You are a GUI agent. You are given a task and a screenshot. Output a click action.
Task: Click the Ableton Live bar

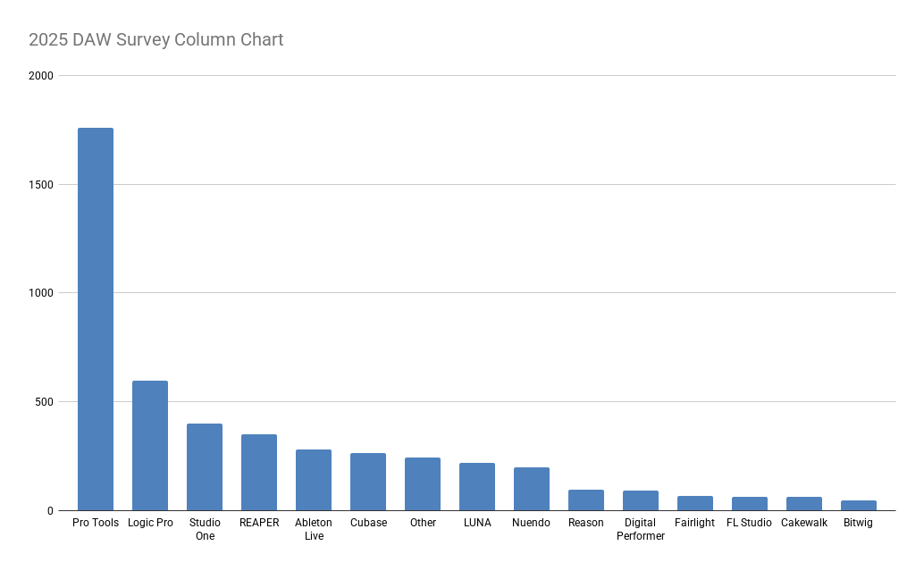pos(314,480)
